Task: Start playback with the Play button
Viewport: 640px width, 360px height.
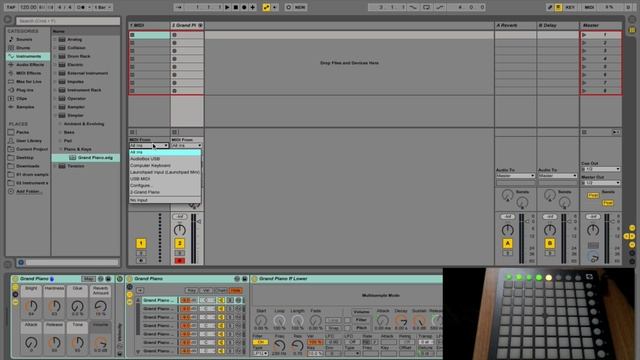Action: pos(227,7)
